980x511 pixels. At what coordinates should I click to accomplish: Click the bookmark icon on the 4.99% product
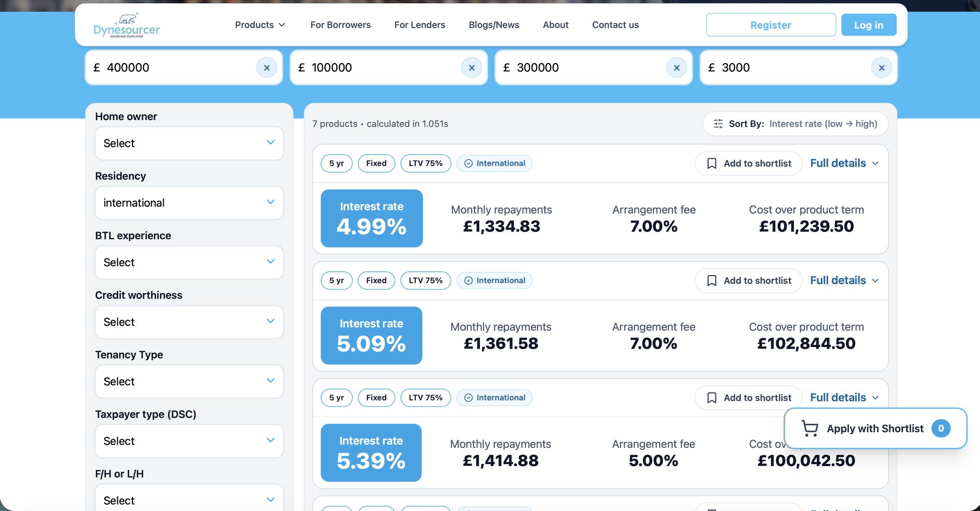coord(712,164)
